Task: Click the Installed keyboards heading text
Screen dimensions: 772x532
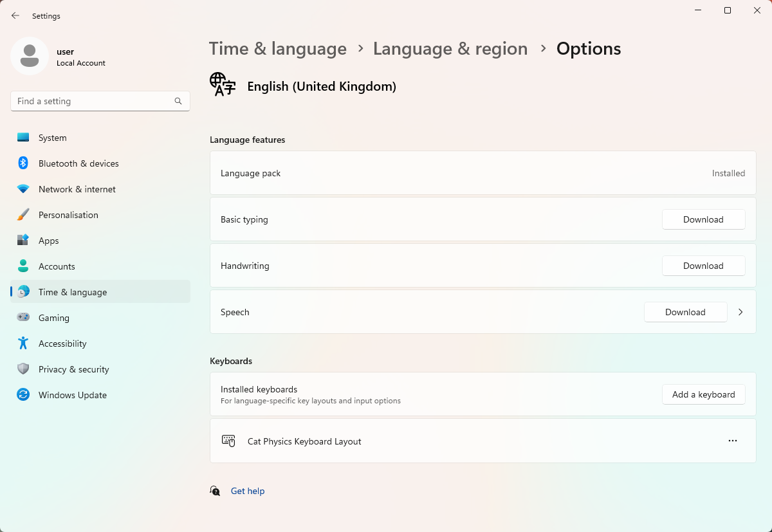Action: coord(259,389)
